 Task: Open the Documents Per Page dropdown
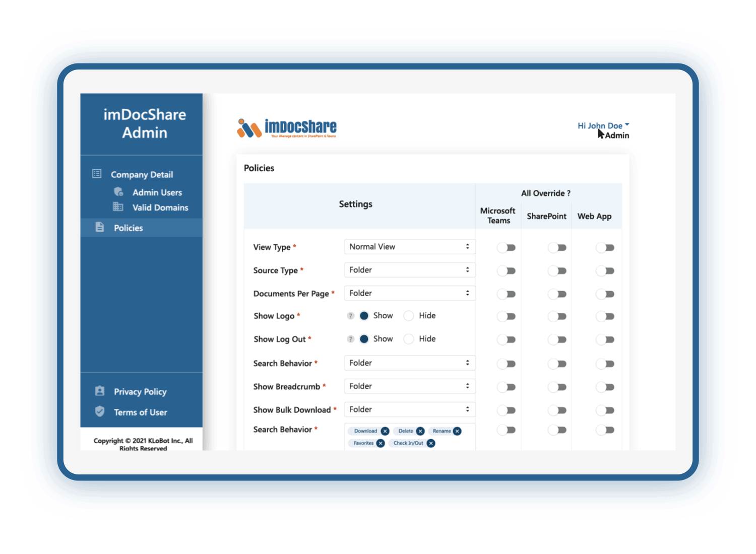point(410,293)
